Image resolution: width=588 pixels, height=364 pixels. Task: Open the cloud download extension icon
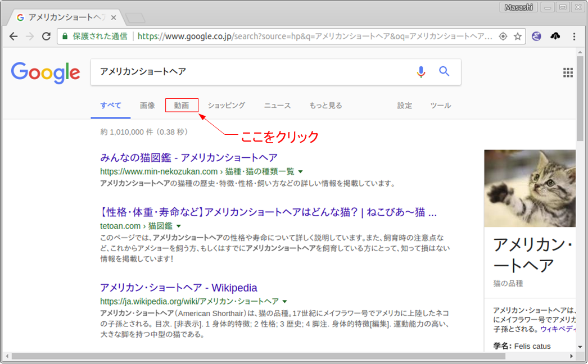tap(555, 36)
